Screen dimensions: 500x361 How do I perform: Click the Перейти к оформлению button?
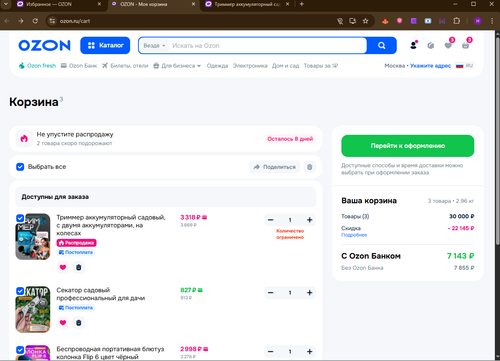coord(408,146)
